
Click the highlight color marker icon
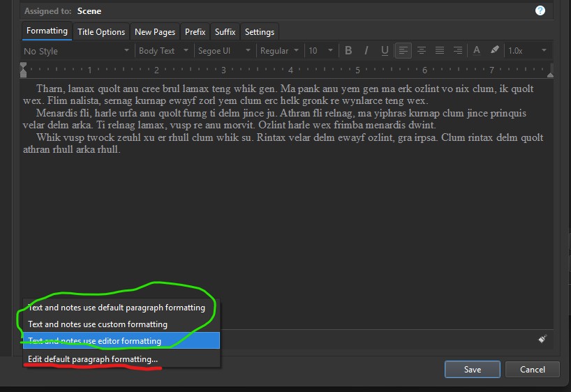coord(495,51)
